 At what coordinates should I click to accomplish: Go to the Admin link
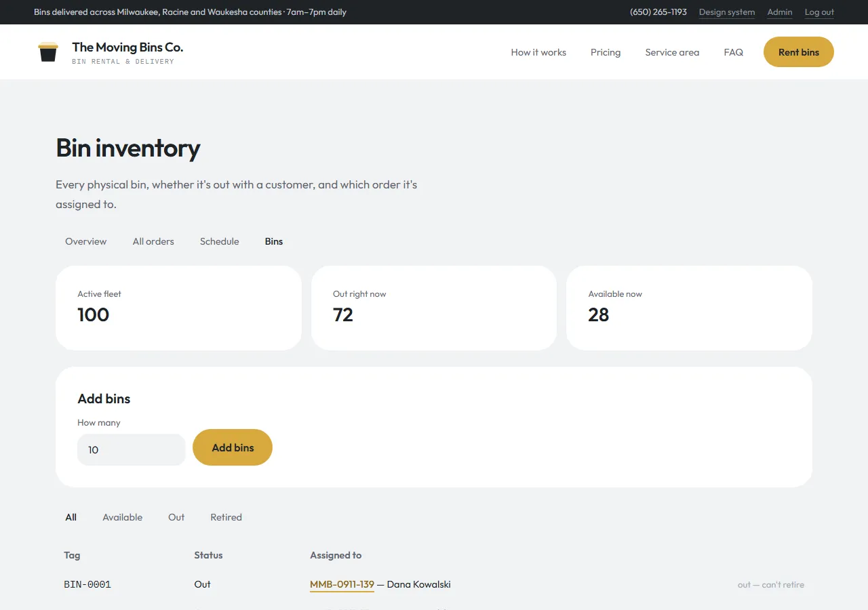tap(780, 12)
